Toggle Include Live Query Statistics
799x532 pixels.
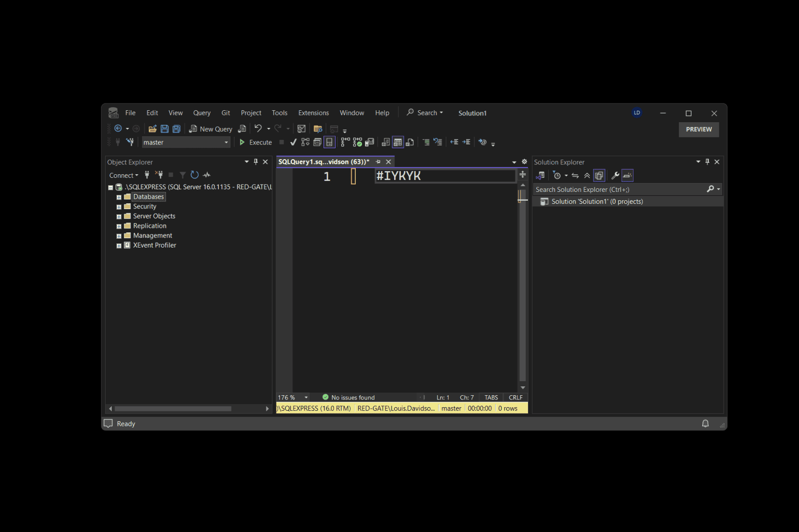click(357, 142)
